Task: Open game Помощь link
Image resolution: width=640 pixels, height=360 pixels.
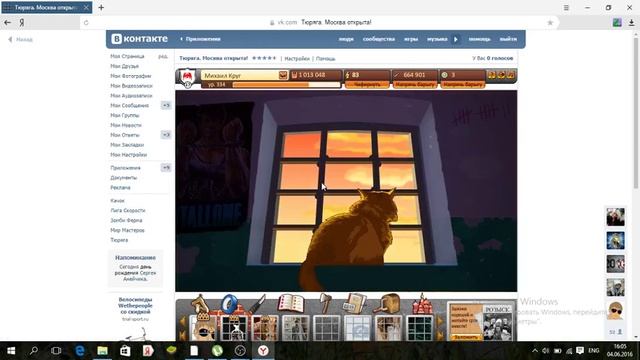Action: 325,59
